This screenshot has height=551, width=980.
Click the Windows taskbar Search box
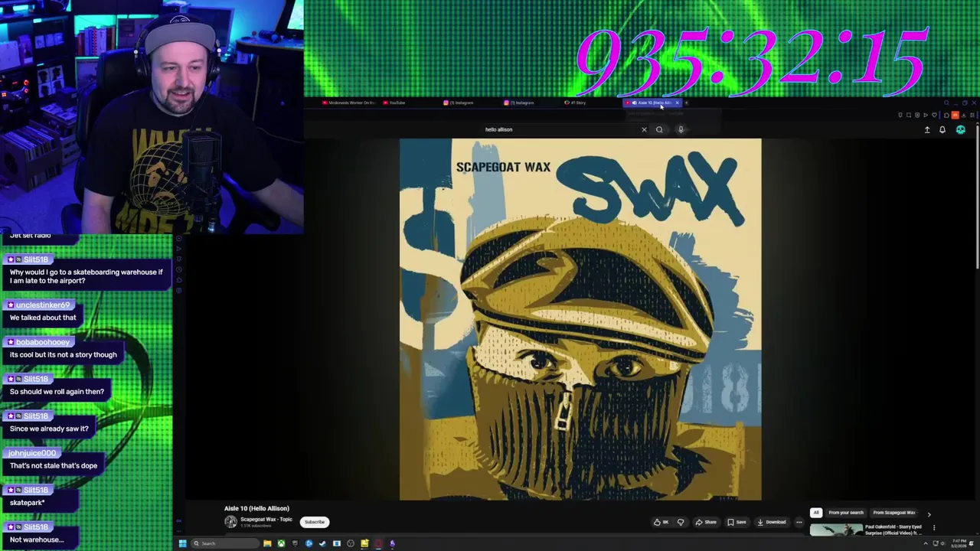click(224, 543)
